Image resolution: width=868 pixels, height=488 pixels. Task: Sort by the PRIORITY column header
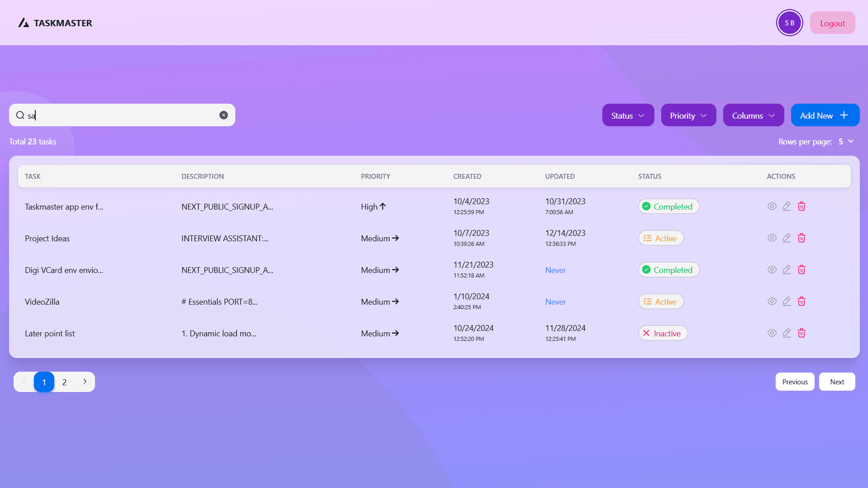376,177
